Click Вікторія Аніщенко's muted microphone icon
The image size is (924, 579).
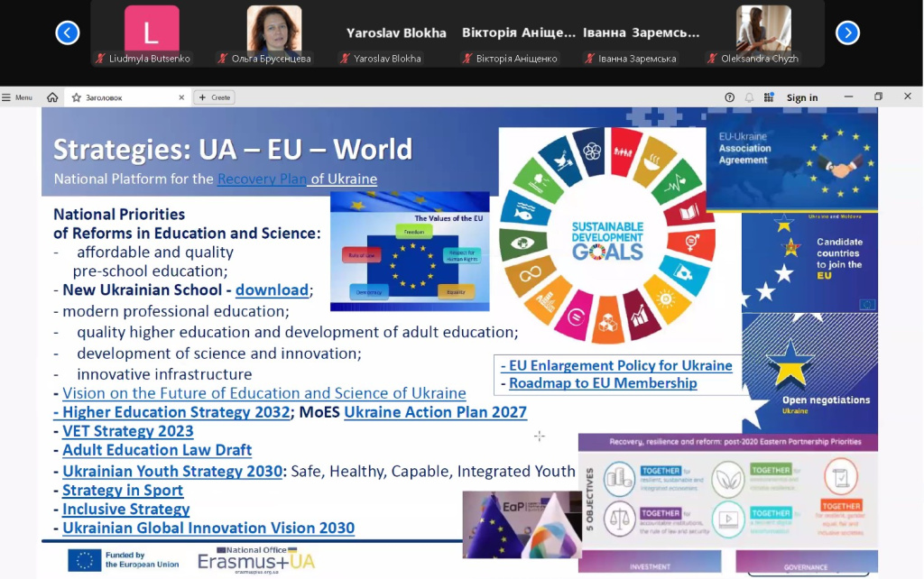[467, 59]
